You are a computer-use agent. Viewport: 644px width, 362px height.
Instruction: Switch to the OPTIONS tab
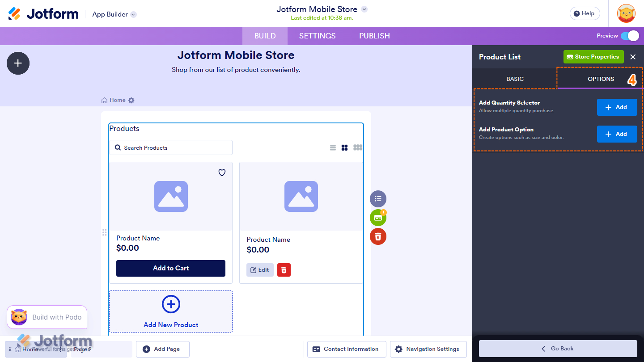coord(600,79)
